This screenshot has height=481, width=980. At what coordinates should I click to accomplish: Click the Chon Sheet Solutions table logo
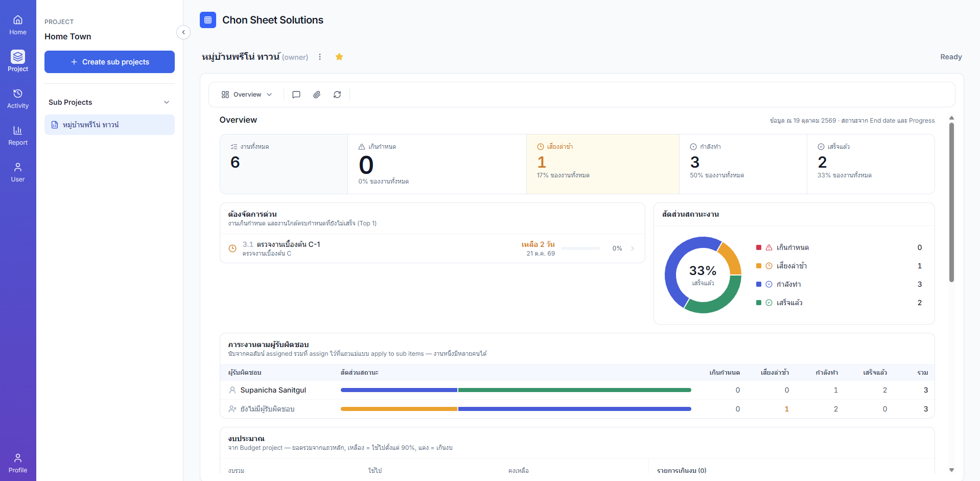point(208,20)
